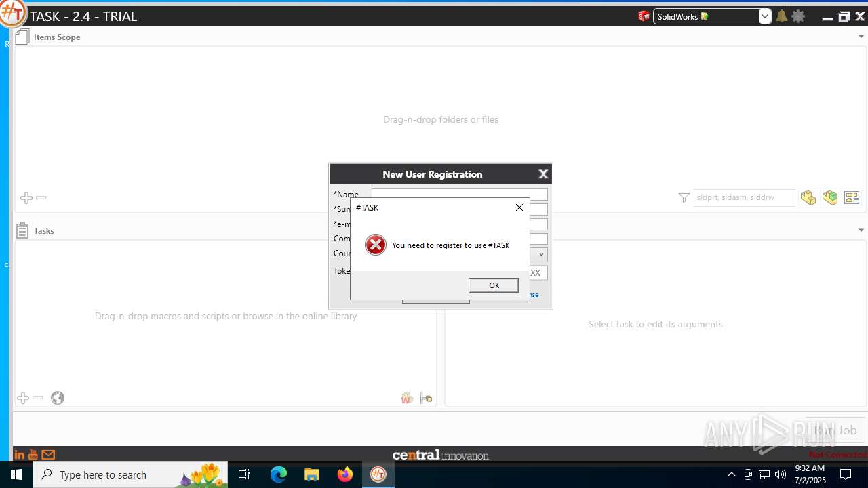Show hidden system tray icons

click(x=731, y=474)
